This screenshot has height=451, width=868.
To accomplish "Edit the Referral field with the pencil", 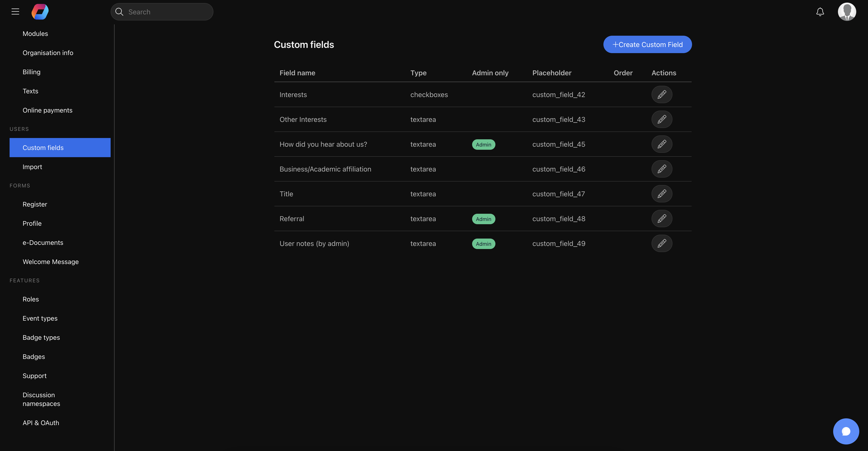I will tap(661, 219).
